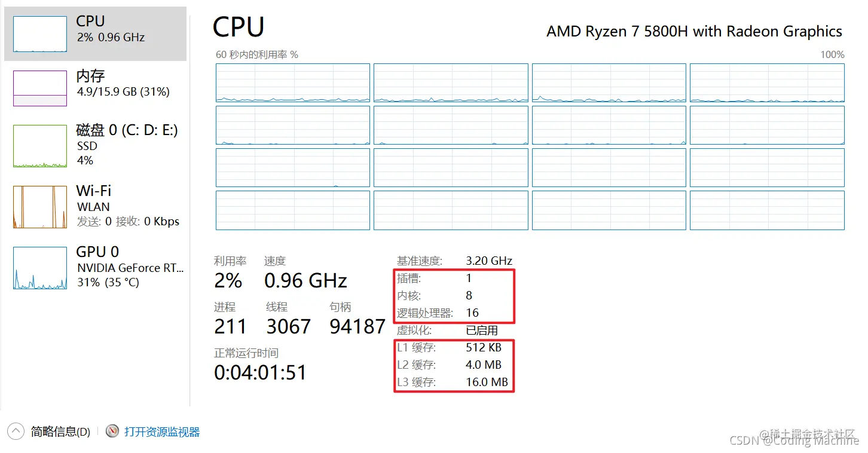This screenshot has width=868, height=453.
Task: Switch to the 内存 4.9/15.9 GB entry
Action: (x=123, y=84)
